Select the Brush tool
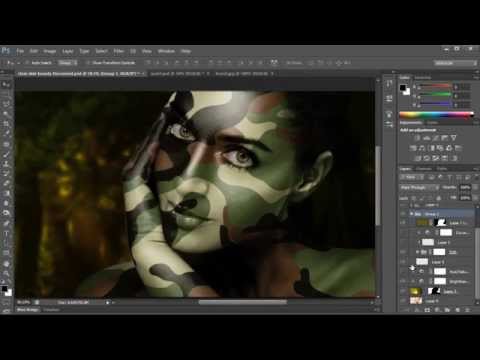The width and height of the screenshot is (480, 360). click(6, 154)
